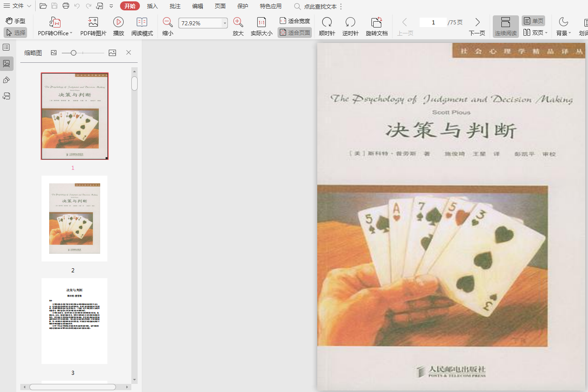Click thumbnail panel vertical scrollbar handle
Image resolution: width=588 pixels, height=392 pixels.
pos(134,84)
